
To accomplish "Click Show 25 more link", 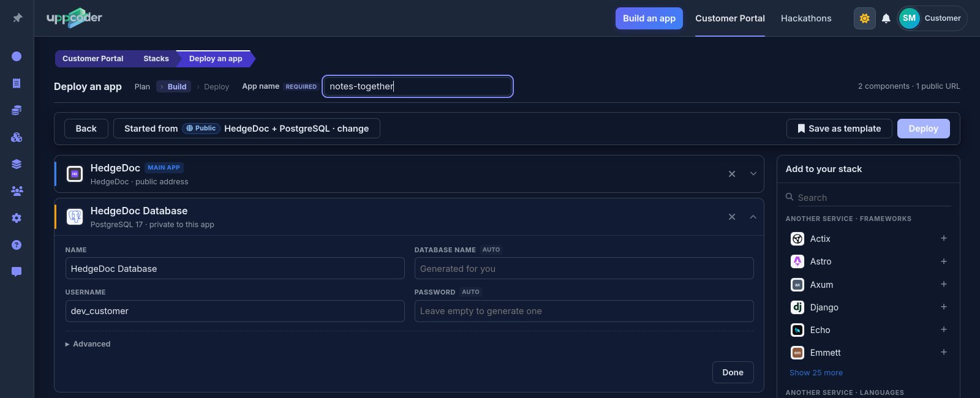I will click(816, 373).
